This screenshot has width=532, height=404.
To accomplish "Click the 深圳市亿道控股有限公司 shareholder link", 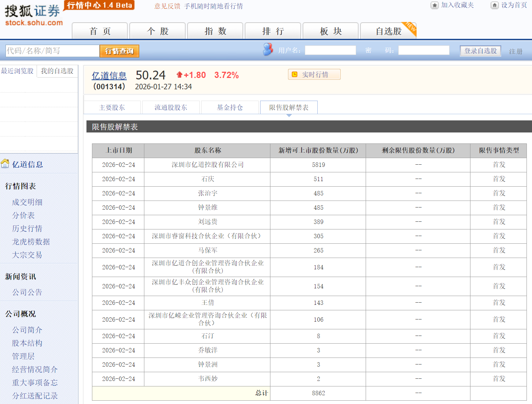I will tap(207, 165).
